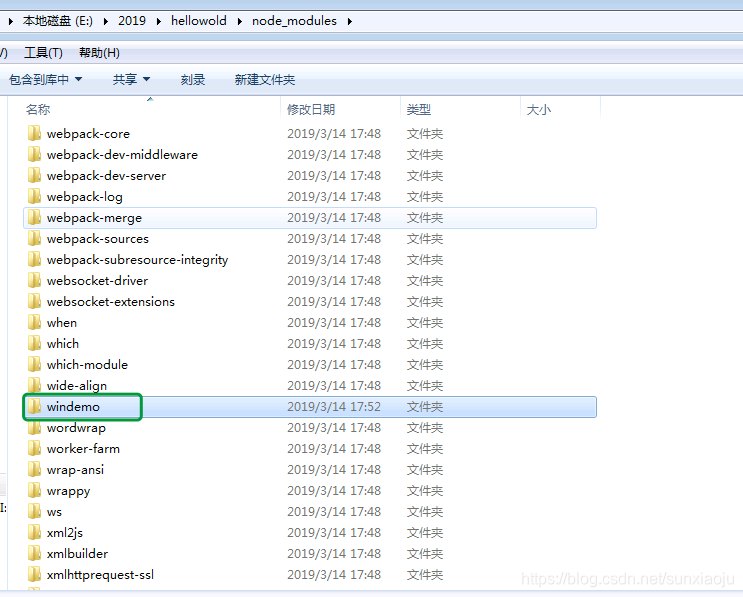Sort by the 类型 column header
This screenshot has width=743, height=597.
(419, 109)
